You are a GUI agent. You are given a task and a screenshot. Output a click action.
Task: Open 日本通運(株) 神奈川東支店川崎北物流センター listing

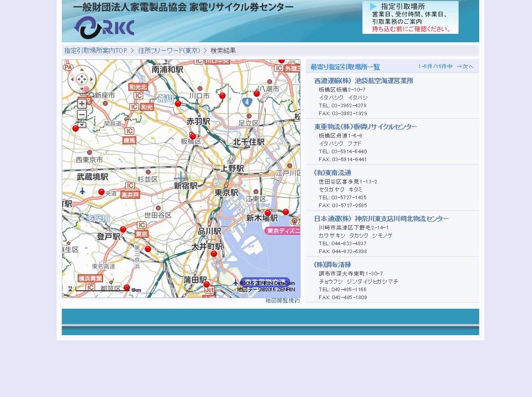(381, 219)
